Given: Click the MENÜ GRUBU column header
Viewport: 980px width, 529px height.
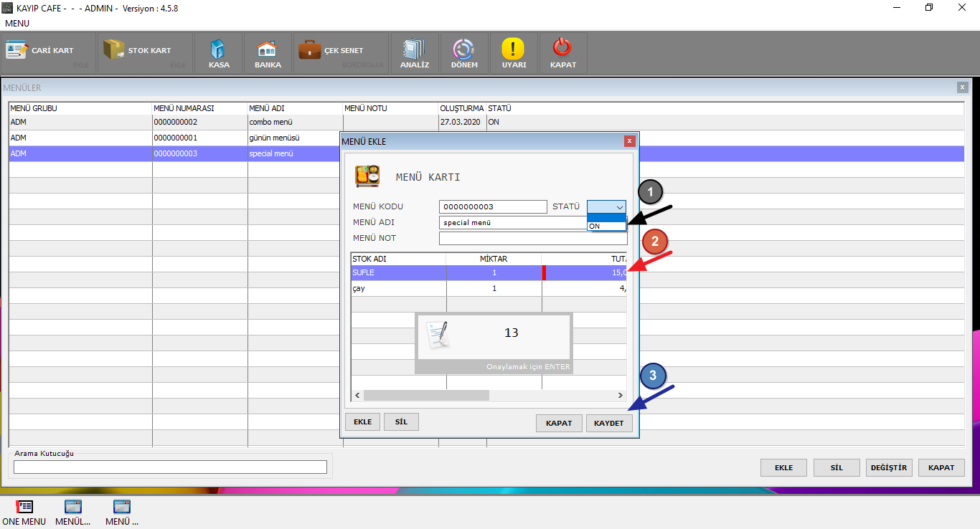Looking at the screenshot, I should 80,108.
